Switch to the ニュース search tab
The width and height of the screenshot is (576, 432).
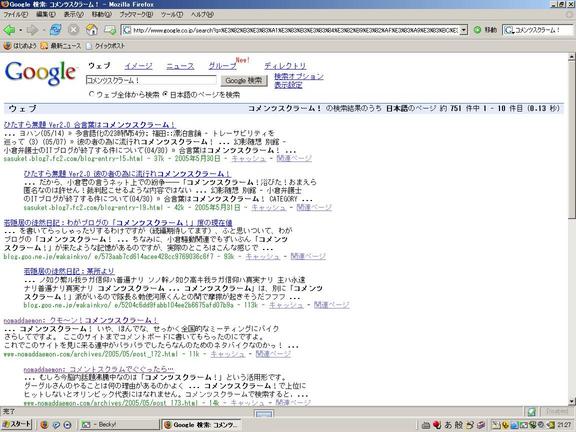[180, 66]
